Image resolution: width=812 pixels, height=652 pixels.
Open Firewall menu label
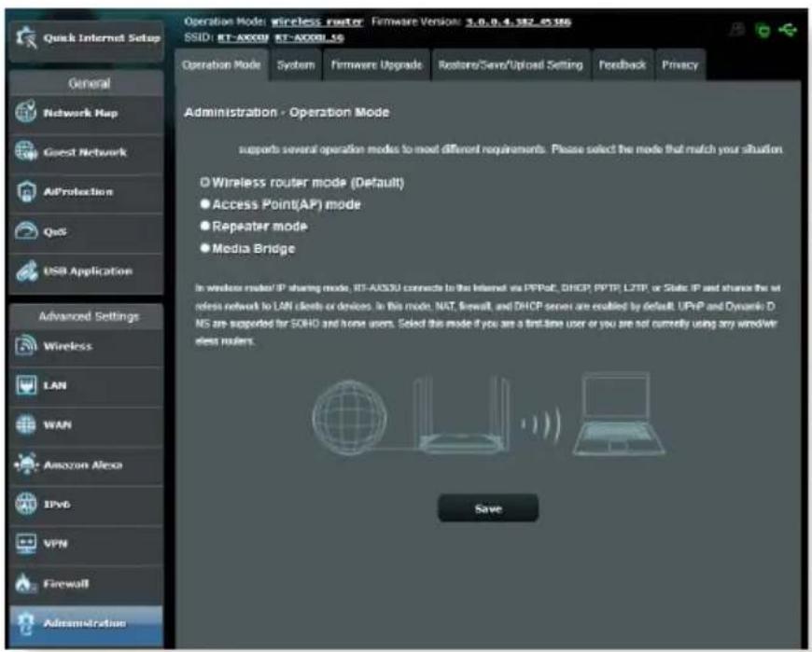tap(66, 584)
